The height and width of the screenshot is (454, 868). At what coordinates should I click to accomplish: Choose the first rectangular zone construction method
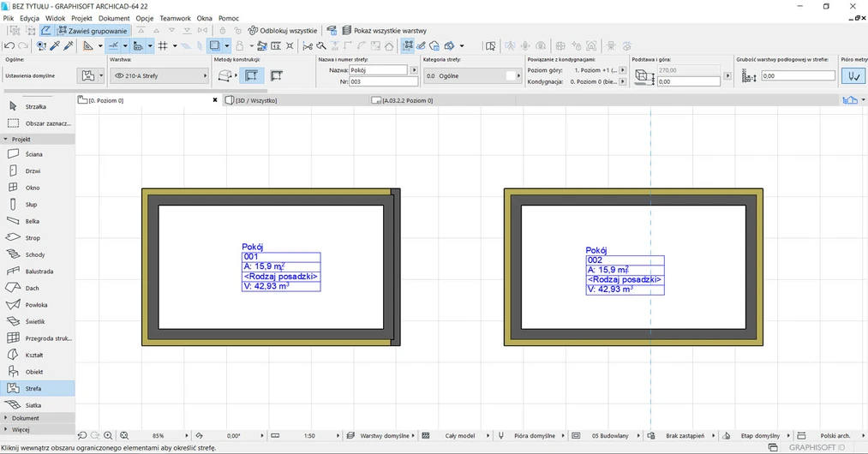click(x=251, y=76)
